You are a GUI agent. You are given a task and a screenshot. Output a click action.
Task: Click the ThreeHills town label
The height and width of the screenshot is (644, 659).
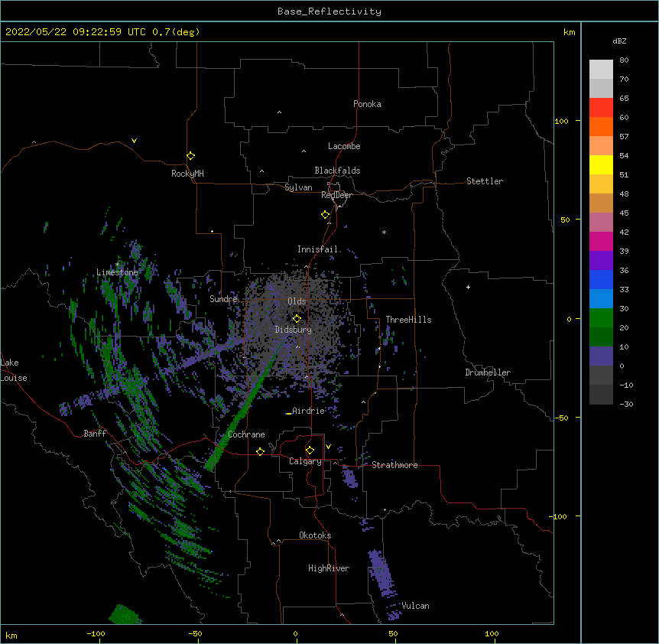pos(408,320)
